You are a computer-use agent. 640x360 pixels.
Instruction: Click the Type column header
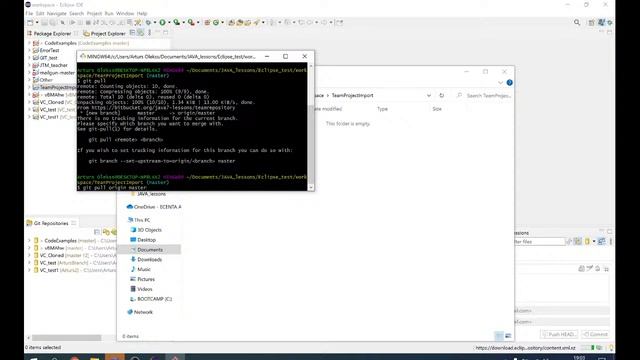coord(382,109)
